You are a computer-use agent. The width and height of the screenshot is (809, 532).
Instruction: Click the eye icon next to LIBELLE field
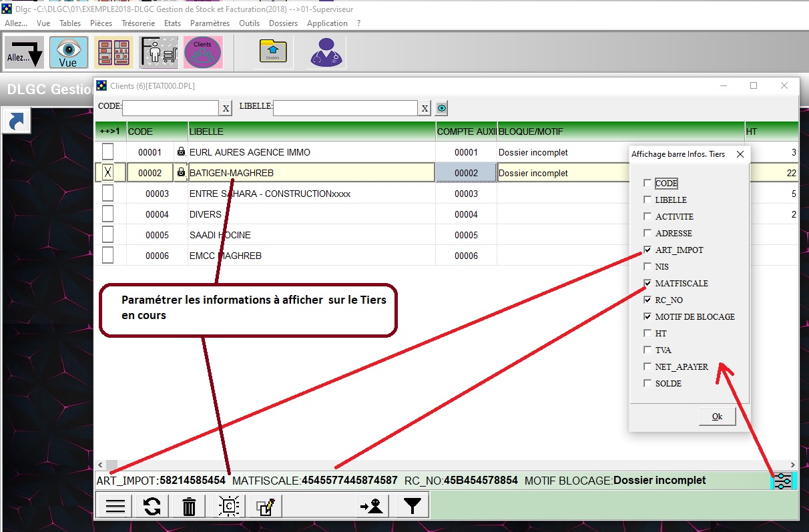coord(442,108)
